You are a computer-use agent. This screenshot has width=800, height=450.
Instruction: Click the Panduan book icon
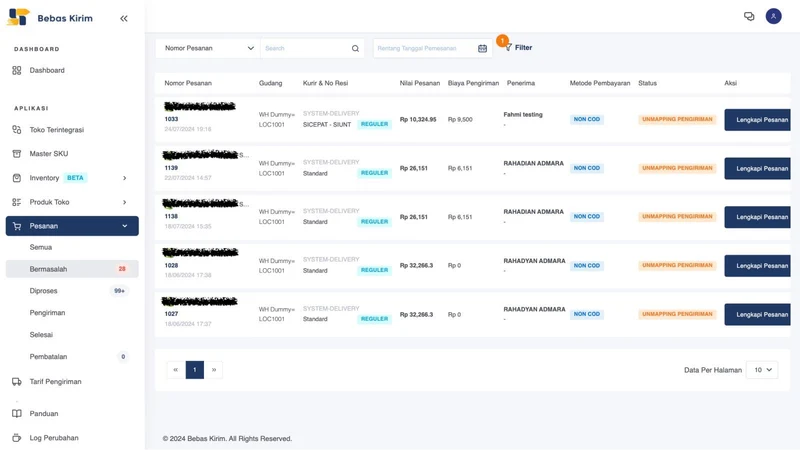(17, 414)
